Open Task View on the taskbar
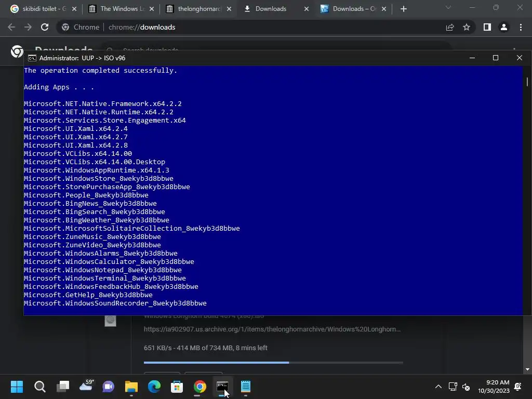This screenshot has width=532, height=399. pos(63,387)
